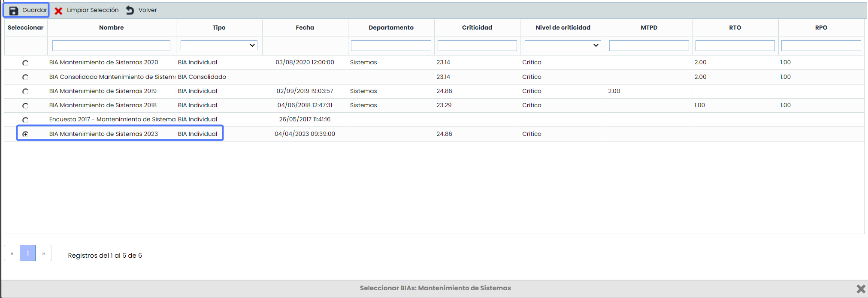
Task: Sort by the Nombre column header
Action: [x=111, y=27]
